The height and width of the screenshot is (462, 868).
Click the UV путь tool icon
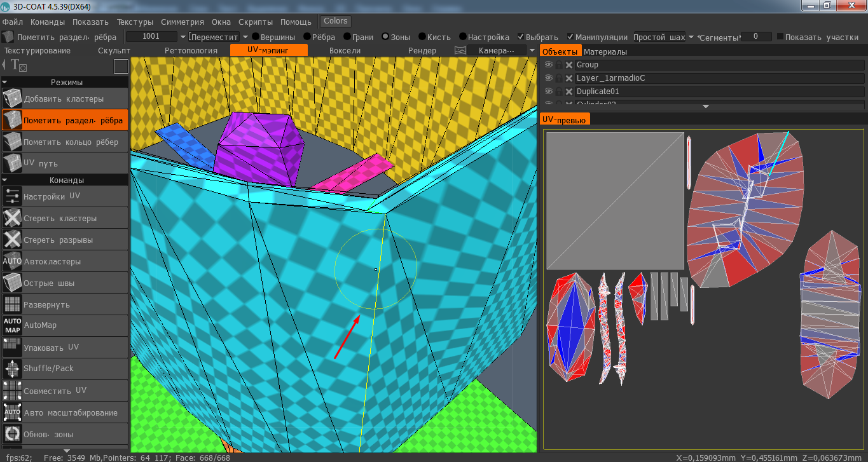(x=12, y=163)
